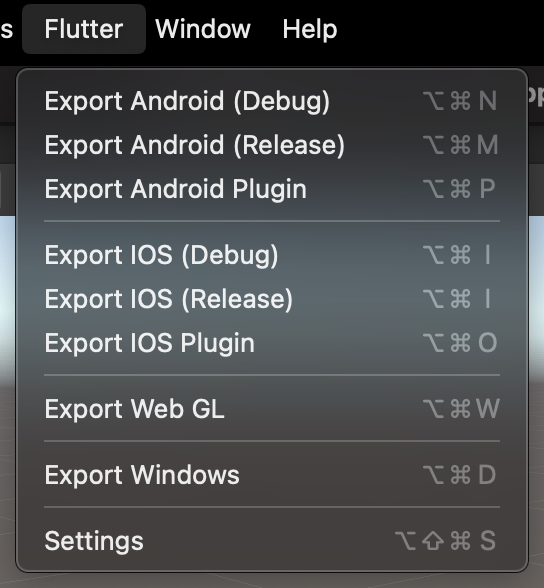This screenshot has height=588, width=544.
Task: Run the Export Web GL command
Action: pyautogui.click(x=272, y=409)
